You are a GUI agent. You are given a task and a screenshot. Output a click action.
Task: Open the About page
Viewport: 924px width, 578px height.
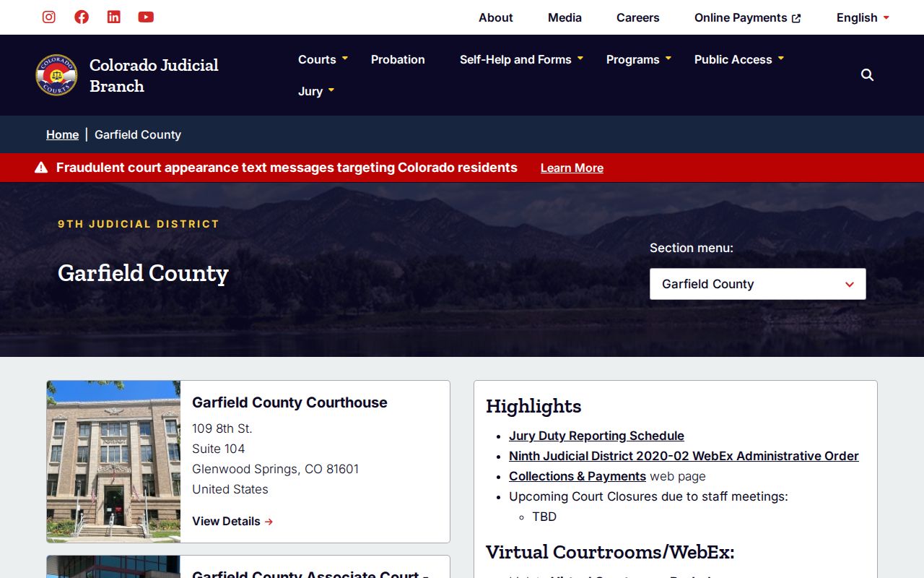[x=496, y=18]
